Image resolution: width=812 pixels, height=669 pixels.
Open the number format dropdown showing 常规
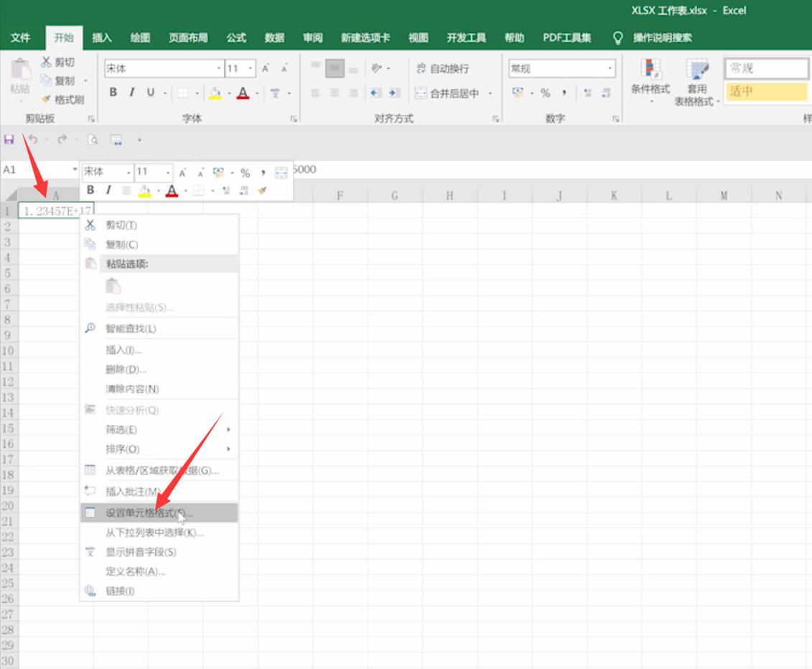[x=610, y=68]
